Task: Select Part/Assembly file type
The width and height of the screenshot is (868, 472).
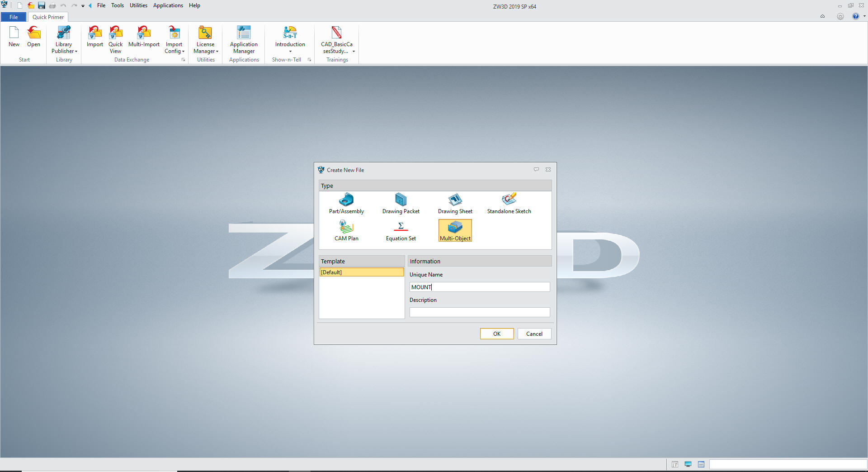Action: [346, 204]
